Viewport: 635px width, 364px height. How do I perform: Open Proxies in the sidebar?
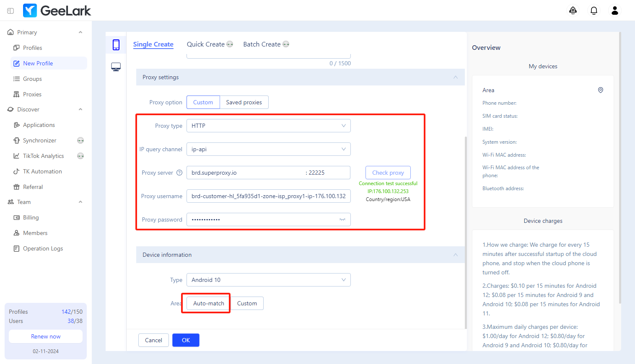32,94
